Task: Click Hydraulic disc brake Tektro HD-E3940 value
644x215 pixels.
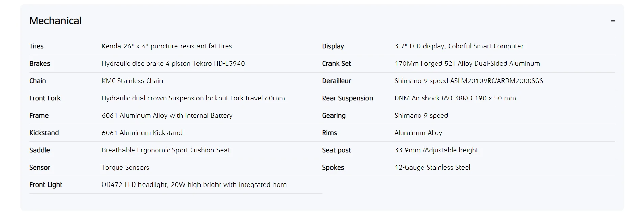Action: pyautogui.click(x=173, y=63)
